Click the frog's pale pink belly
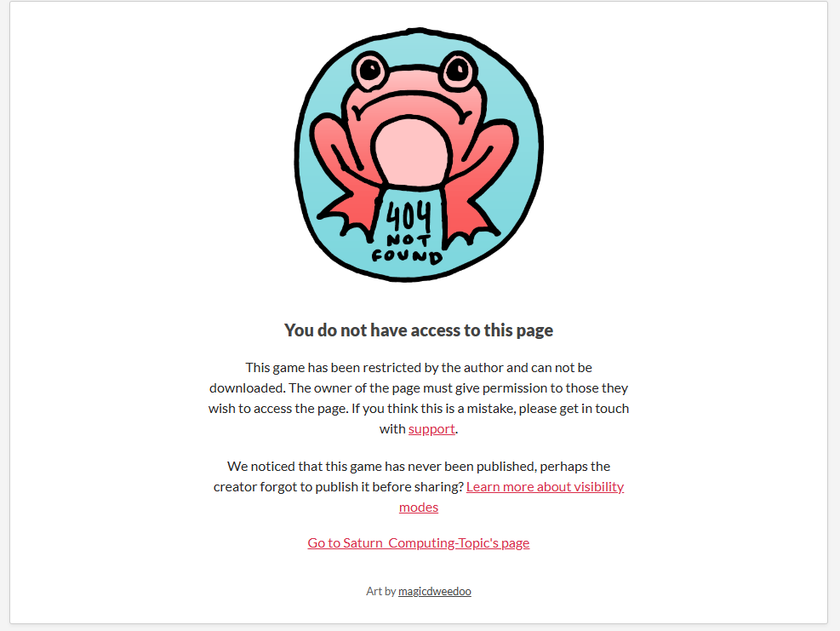Screen dimensions: 840x631 tap(412, 152)
